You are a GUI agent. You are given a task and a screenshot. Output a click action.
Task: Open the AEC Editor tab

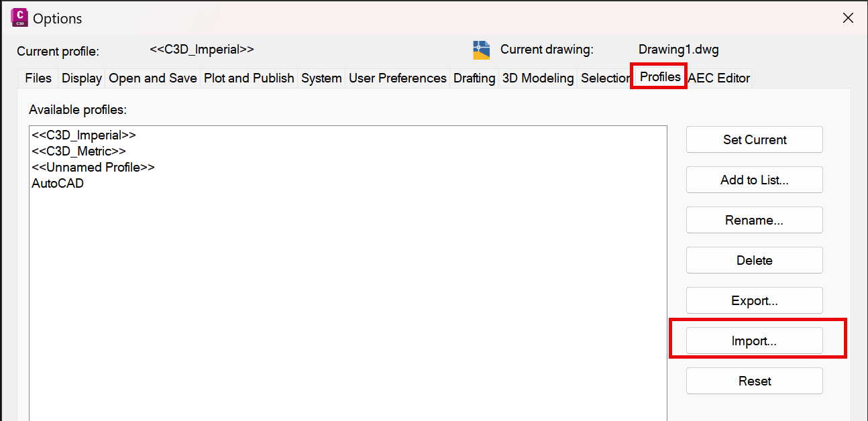coord(719,78)
